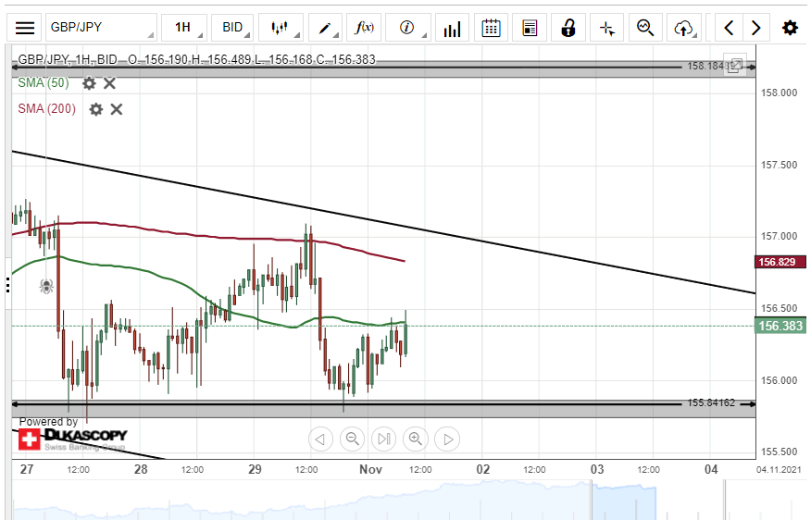Open SMA (200) indicator settings gear
Viewport: 811px width, 532px height.
click(96, 109)
